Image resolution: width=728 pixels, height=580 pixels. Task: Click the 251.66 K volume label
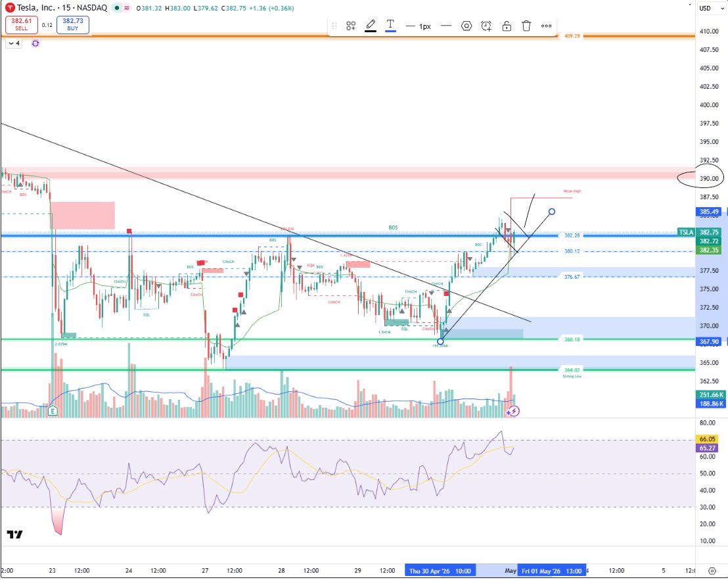pyautogui.click(x=711, y=395)
